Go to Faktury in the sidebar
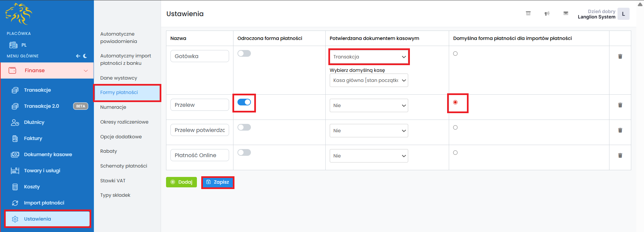644x232 pixels. tap(33, 138)
